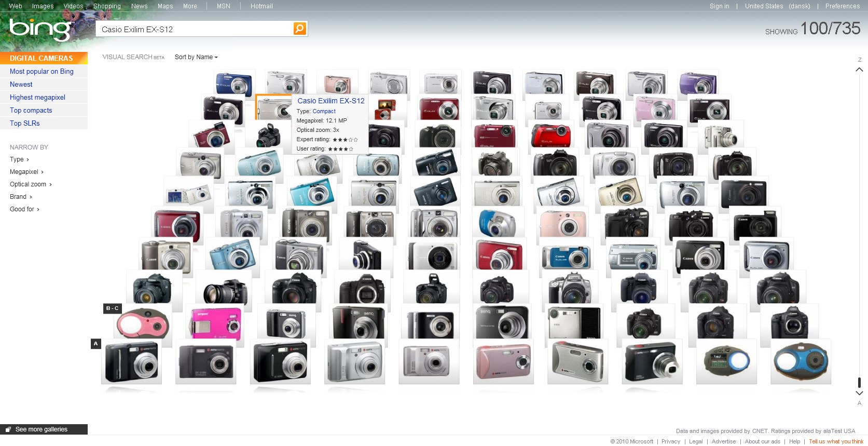Expand the Brand narrow-by filter
This screenshot has width=868, height=446.
pos(21,197)
